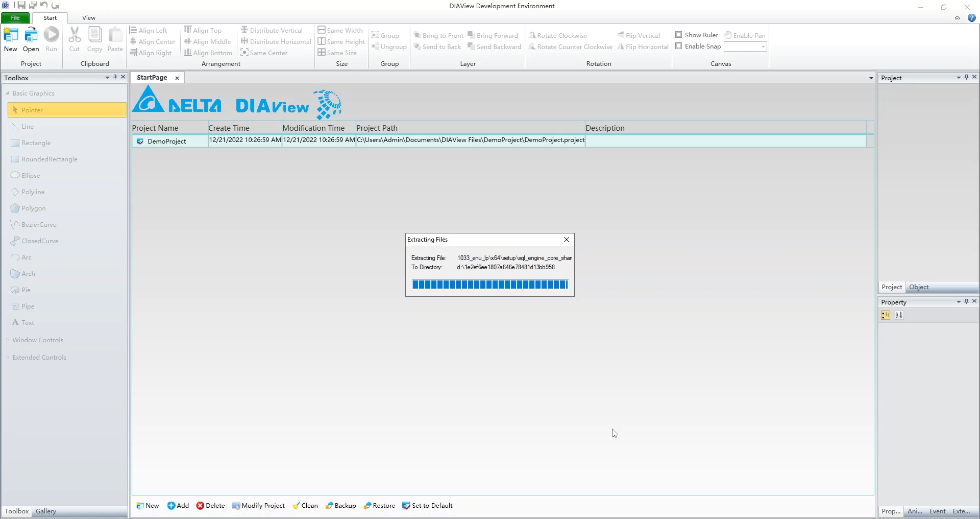Enable the Show Ruler option
Viewport: 980px width, 519px height.
(679, 35)
